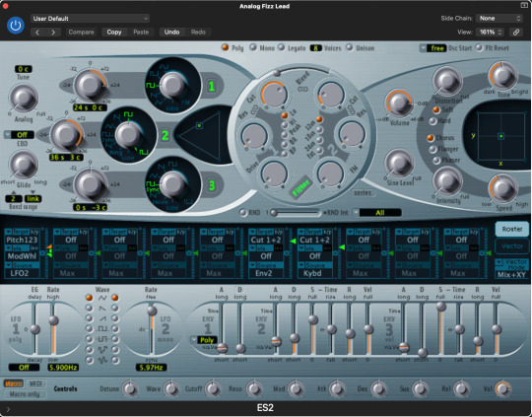Screen dimensions: 532x417
Task: Select the Hi filter mode
Action: tap(285, 125)
